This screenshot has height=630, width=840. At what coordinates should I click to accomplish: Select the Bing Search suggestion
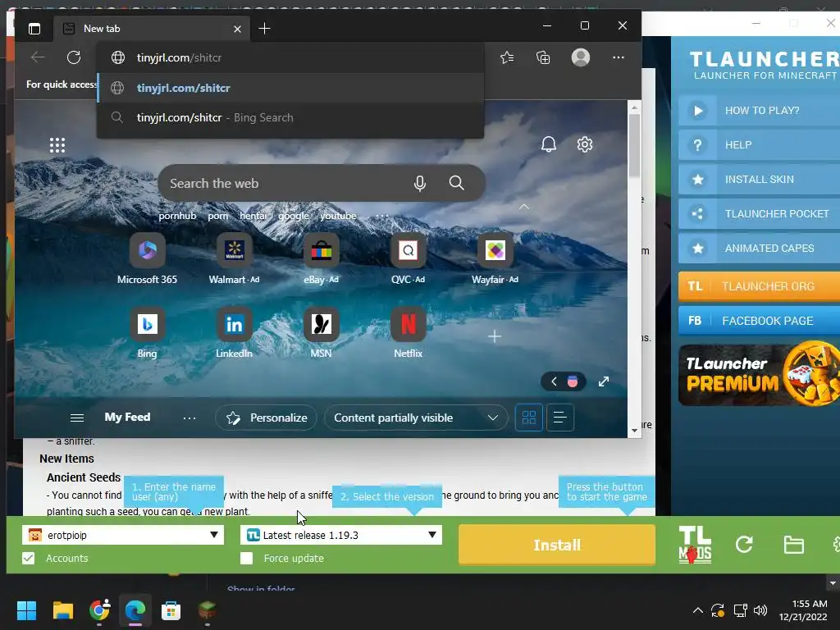coord(291,117)
